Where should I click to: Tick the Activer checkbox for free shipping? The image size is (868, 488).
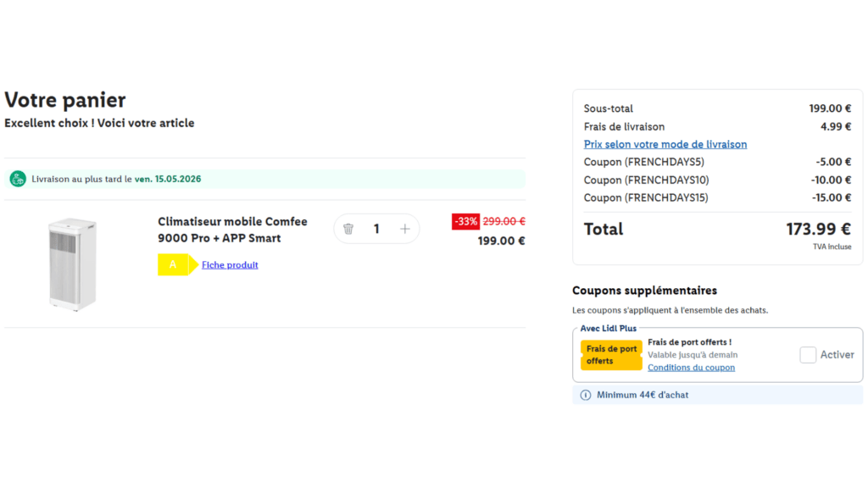808,355
